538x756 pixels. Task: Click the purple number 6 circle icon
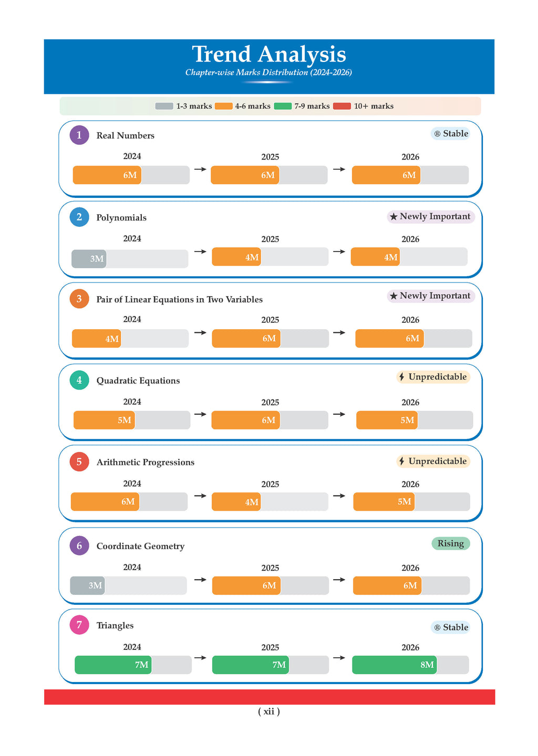(79, 546)
